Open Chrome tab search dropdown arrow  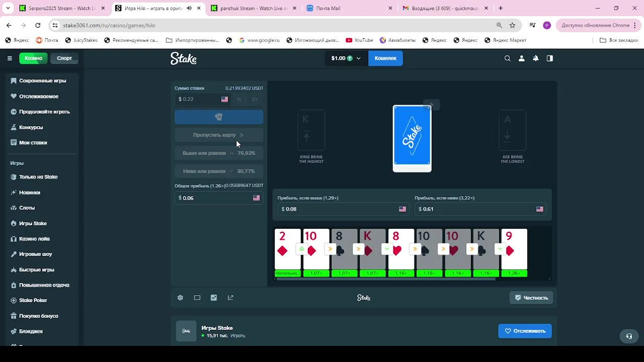click(8, 8)
